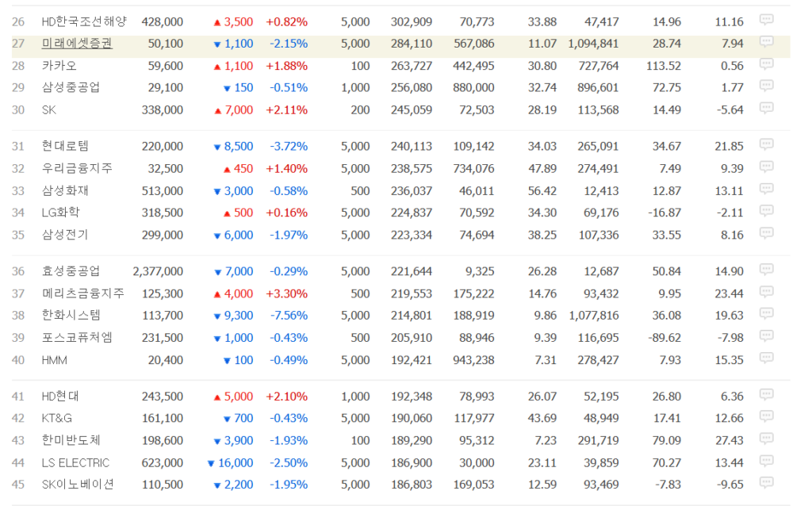Open discussion icon for 우리금융지주 row
The width and height of the screenshot is (812, 506).
pos(766,167)
